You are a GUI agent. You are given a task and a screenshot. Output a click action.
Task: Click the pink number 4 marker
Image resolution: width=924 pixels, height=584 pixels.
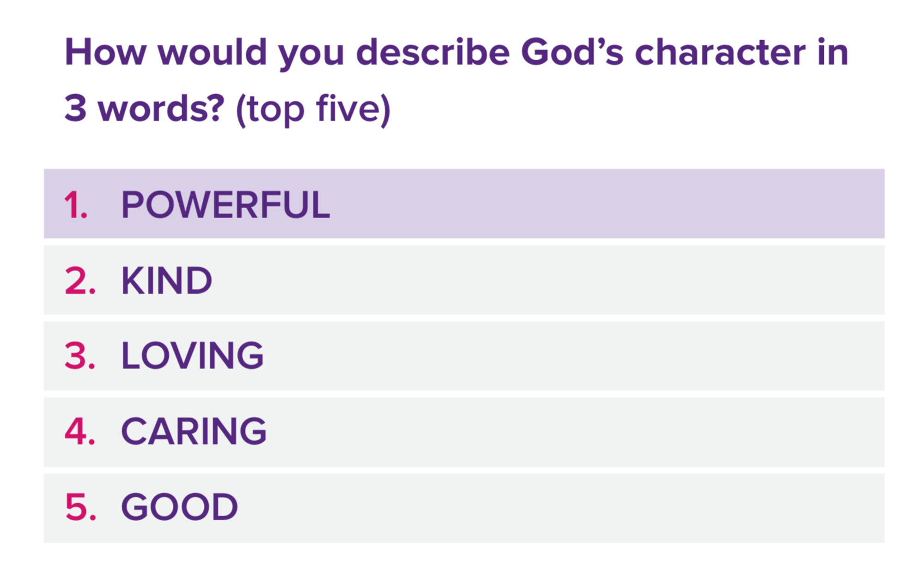[80, 432]
